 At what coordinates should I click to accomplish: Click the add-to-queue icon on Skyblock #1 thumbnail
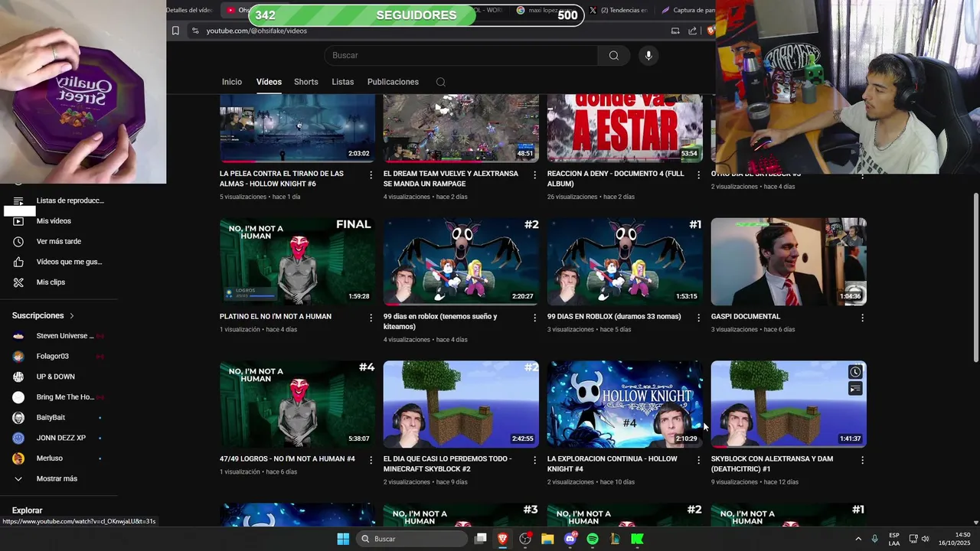[855, 389]
